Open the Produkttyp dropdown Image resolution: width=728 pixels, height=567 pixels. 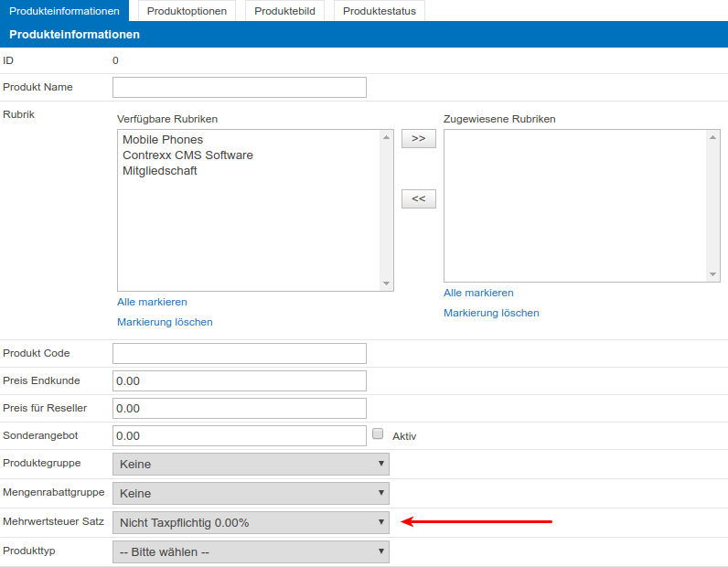[251, 551]
